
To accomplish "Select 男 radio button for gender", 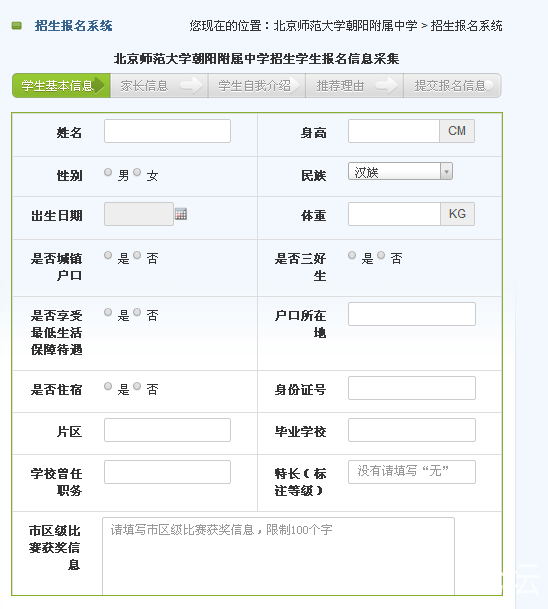I will (x=108, y=172).
